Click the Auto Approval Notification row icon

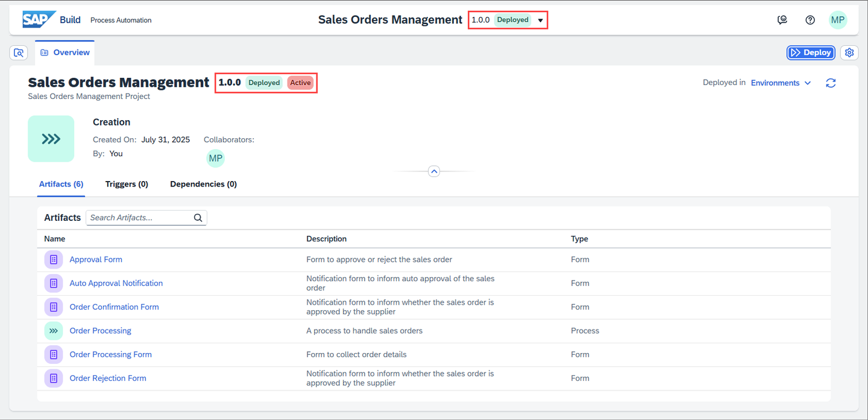[x=54, y=283]
